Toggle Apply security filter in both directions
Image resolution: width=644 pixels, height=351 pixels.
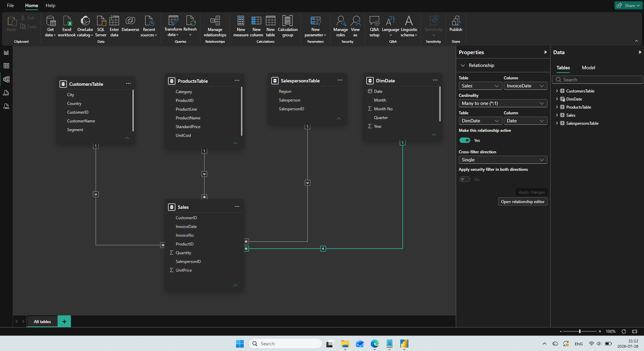click(x=465, y=179)
